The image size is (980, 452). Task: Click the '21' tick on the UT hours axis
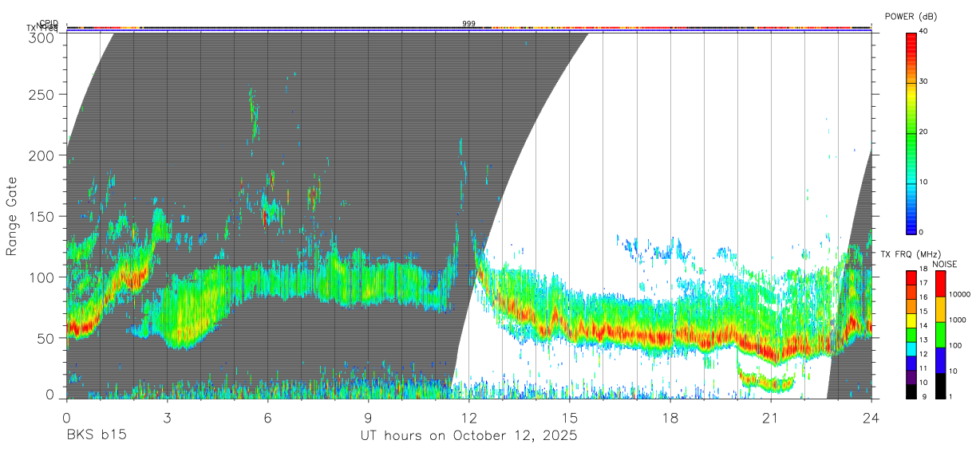pyautogui.click(x=771, y=418)
